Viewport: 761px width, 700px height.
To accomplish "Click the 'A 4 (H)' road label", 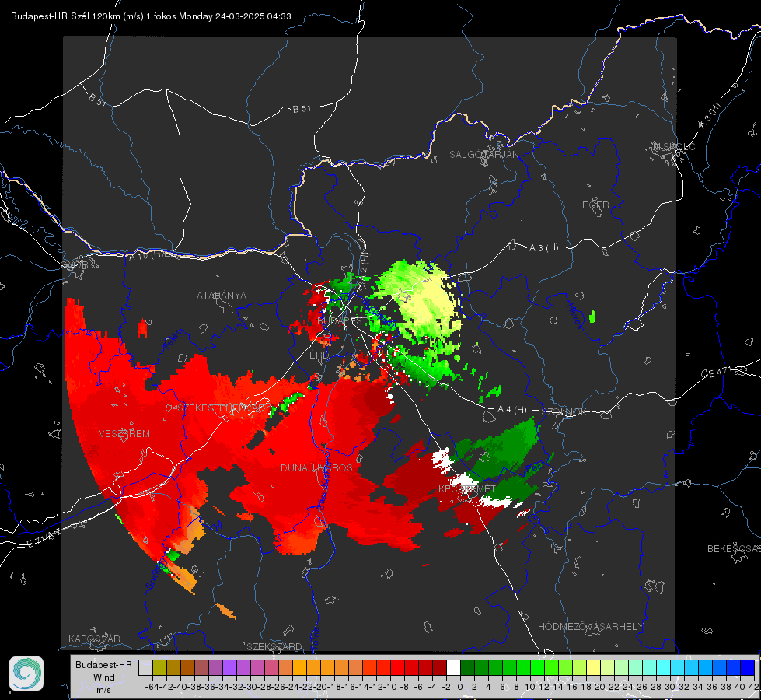I will [x=512, y=410].
